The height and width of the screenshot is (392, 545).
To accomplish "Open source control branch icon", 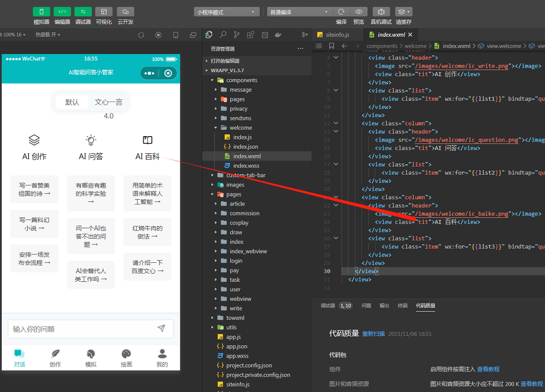I will click(237, 34).
